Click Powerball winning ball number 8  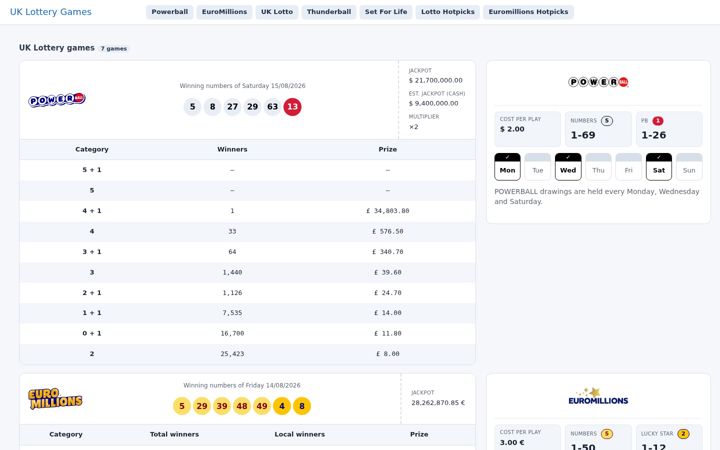213,107
